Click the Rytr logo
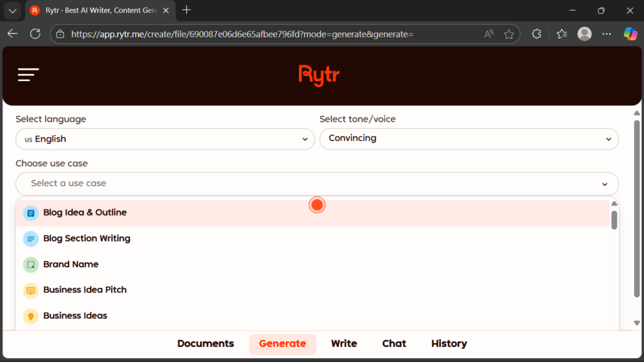The height and width of the screenshot is (362, 644). 319,75
